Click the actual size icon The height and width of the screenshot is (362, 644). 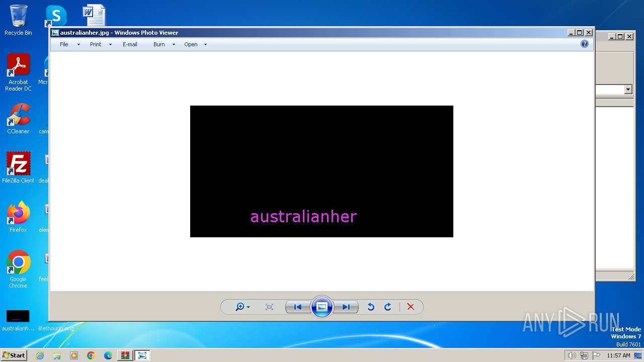click(x=269, y=307)
